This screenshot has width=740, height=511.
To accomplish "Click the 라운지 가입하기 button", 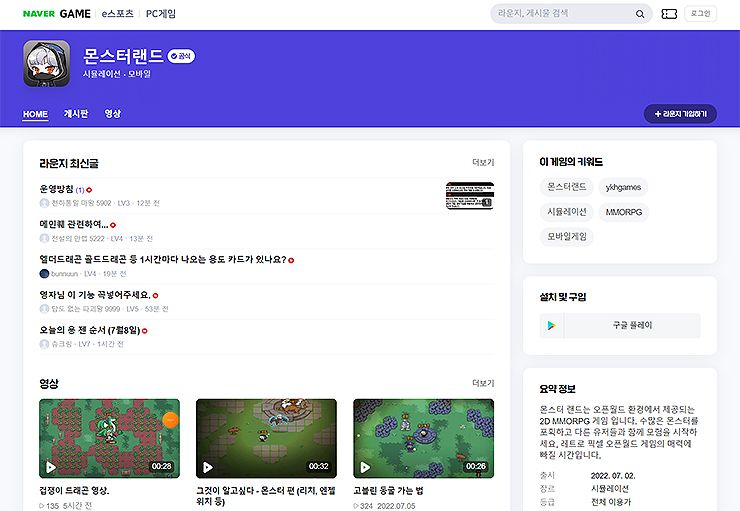I will pos(680,114).
